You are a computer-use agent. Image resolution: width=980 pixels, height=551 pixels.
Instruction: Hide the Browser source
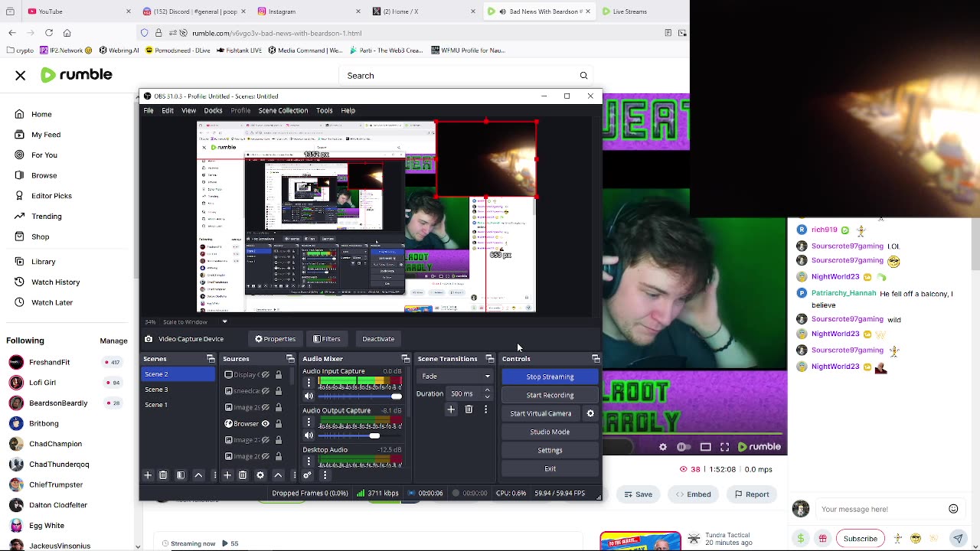coord(266,423)
